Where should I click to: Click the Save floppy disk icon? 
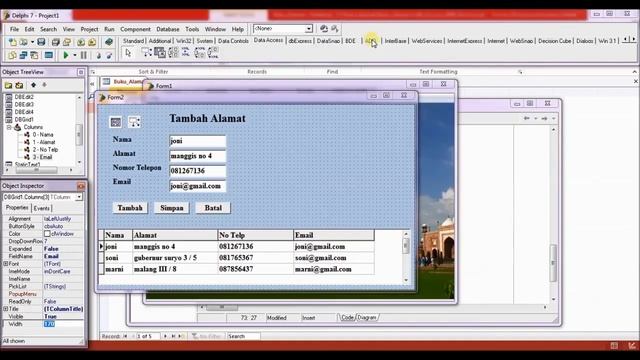click(x=41, y=42)
